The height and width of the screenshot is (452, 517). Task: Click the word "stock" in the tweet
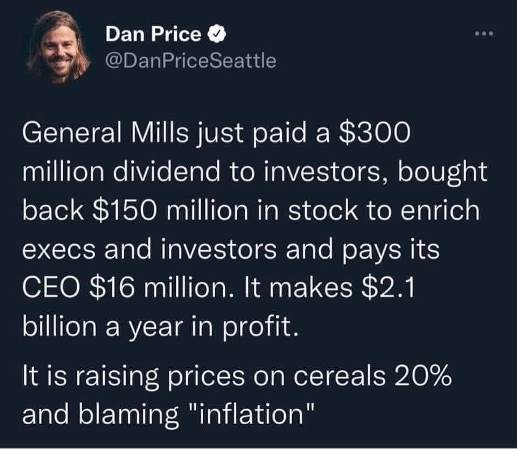(323, 210)
